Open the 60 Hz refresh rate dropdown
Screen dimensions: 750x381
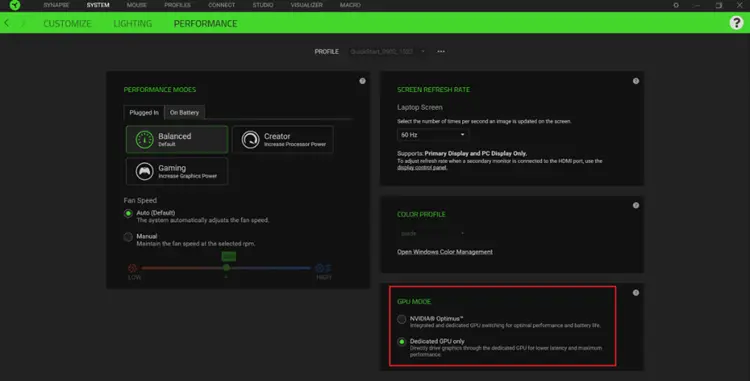pos(432,135)
